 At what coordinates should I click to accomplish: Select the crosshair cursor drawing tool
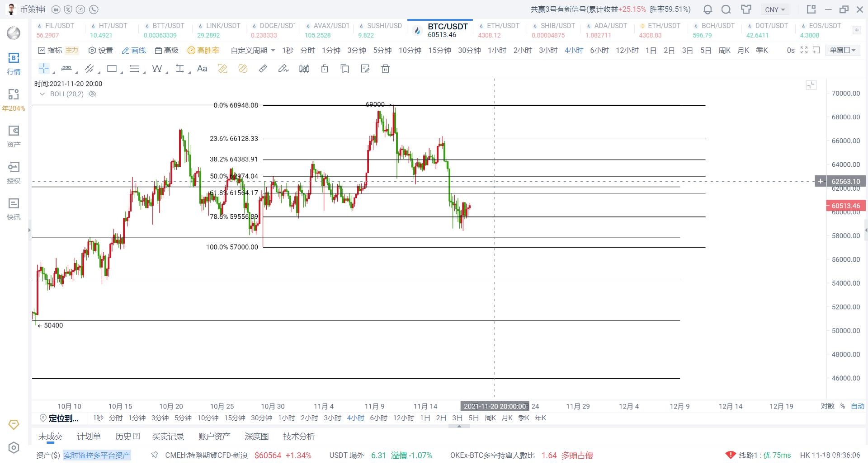(x=44, y=69)
